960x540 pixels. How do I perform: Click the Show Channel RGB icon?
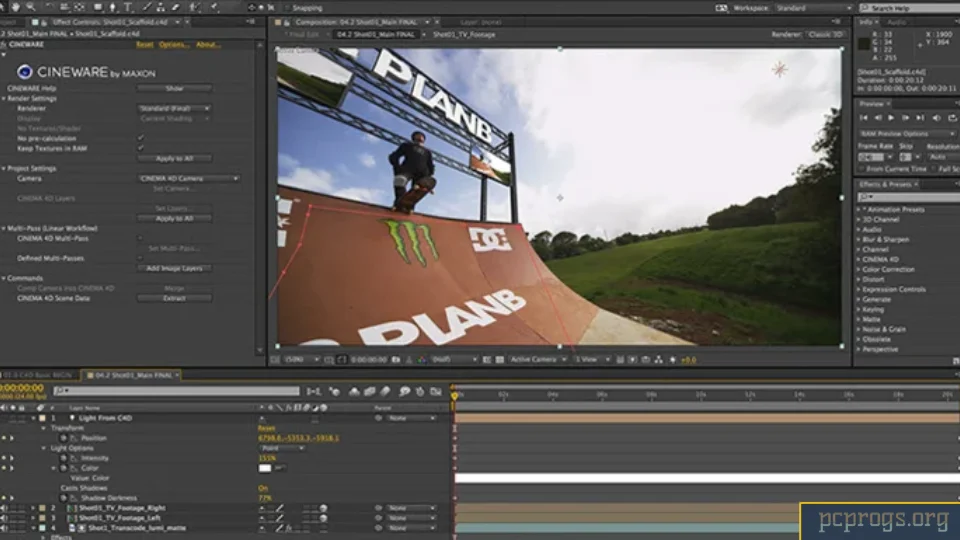pos(422,360)
